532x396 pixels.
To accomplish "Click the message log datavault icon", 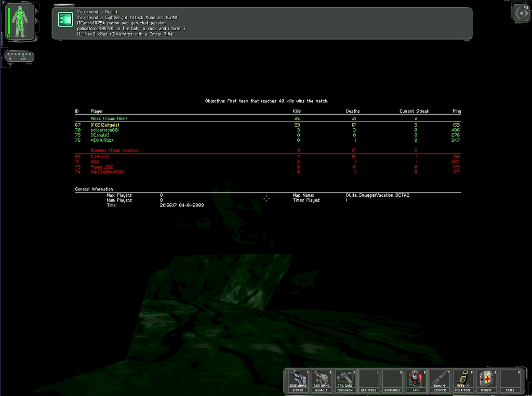I will tap(65, 19).
